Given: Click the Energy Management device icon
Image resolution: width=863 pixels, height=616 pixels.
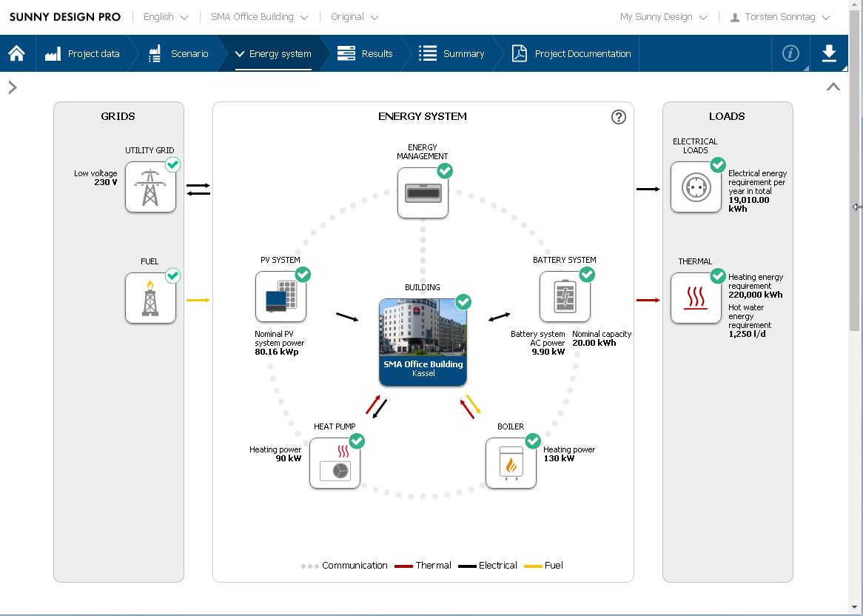Looking at the screenshot, I should tap(423, 193).
